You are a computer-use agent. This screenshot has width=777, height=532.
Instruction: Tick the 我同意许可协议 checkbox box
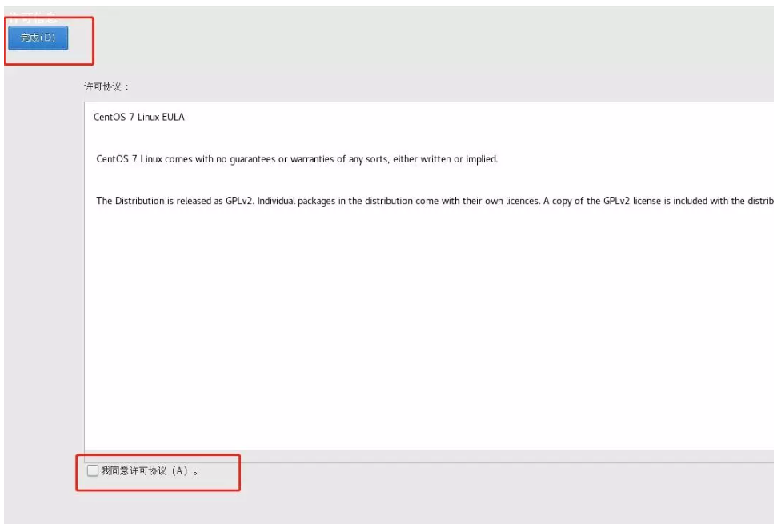point(93,471)
